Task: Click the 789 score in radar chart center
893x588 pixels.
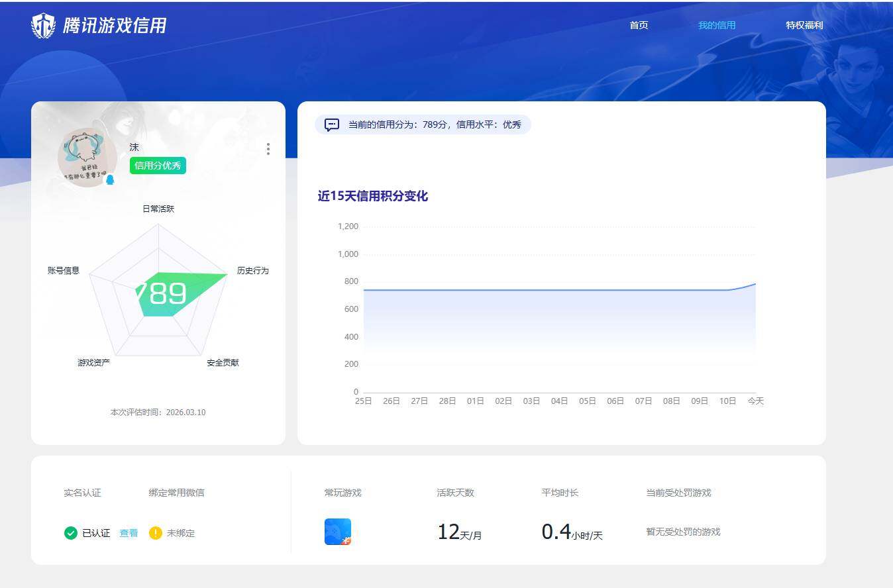Action: (x=161, y=292)
